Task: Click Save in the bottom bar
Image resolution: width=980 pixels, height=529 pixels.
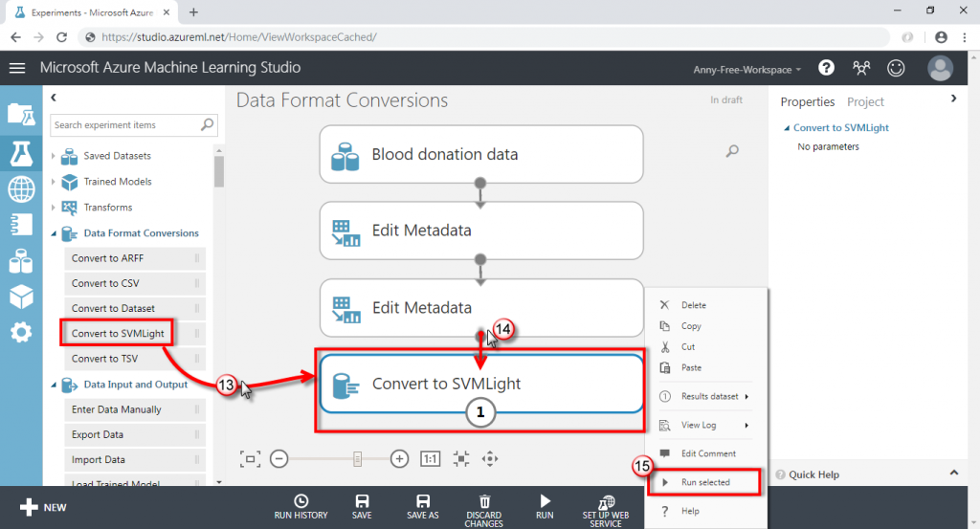Action: (362, 506)
